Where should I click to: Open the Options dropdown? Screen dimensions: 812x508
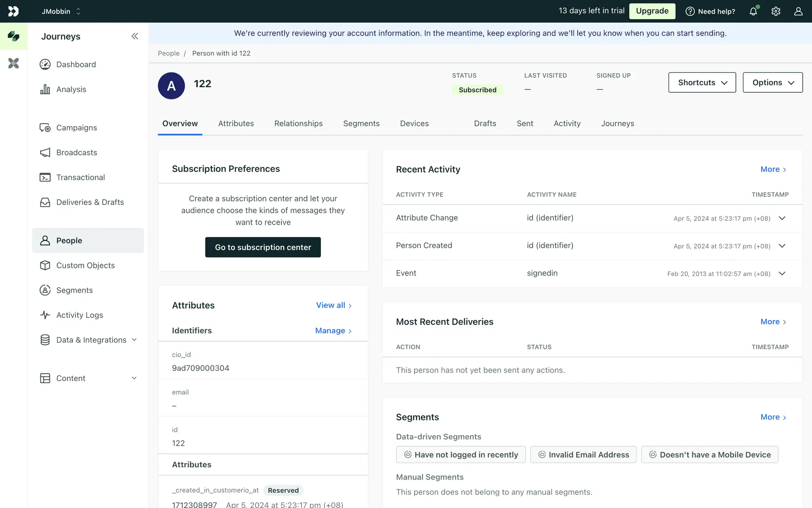click(772, 83)
